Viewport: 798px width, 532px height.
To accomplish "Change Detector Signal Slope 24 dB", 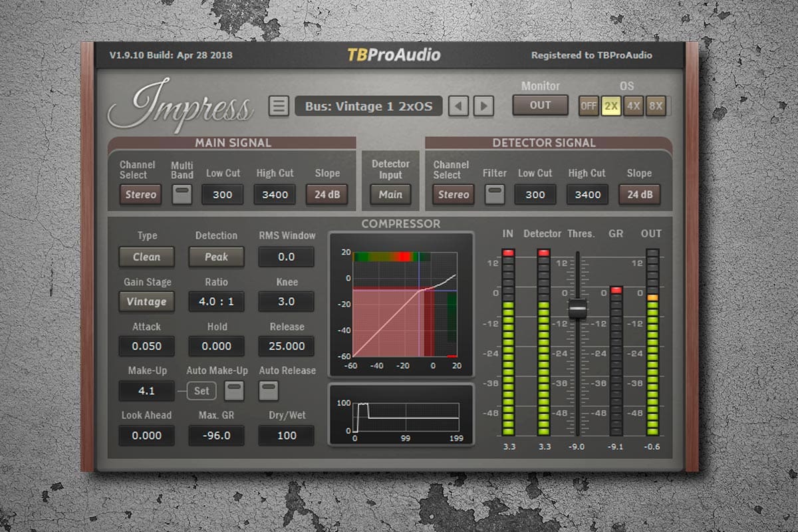I will (639, 194).
